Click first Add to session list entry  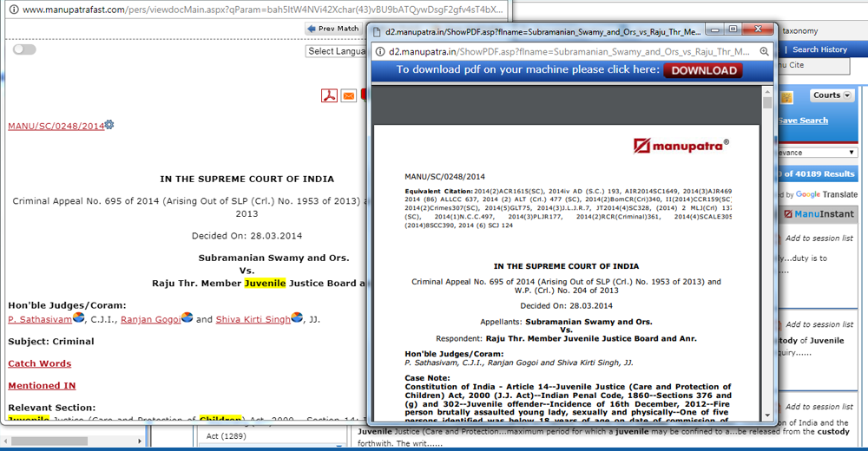[819, 238]
